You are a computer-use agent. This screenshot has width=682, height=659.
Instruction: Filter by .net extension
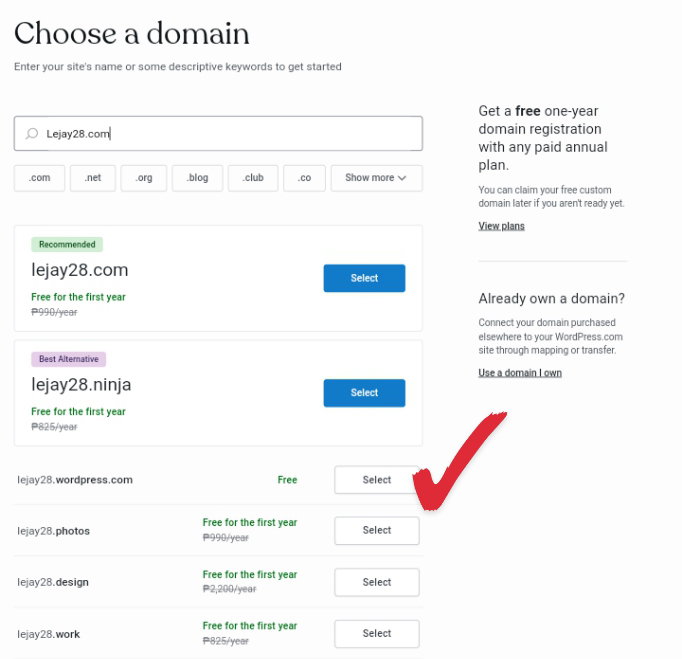click(x=93, y=178)
